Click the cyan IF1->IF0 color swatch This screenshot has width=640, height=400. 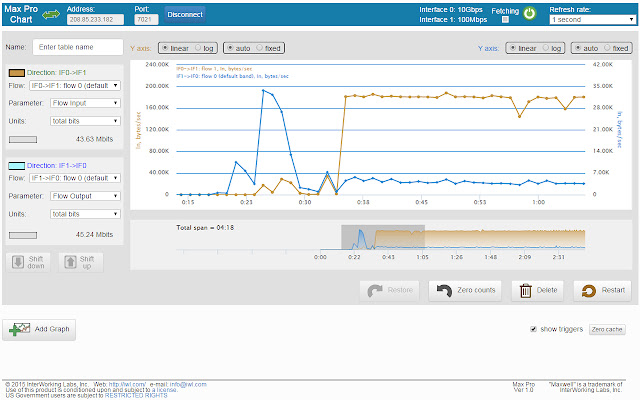click(17, 166)
